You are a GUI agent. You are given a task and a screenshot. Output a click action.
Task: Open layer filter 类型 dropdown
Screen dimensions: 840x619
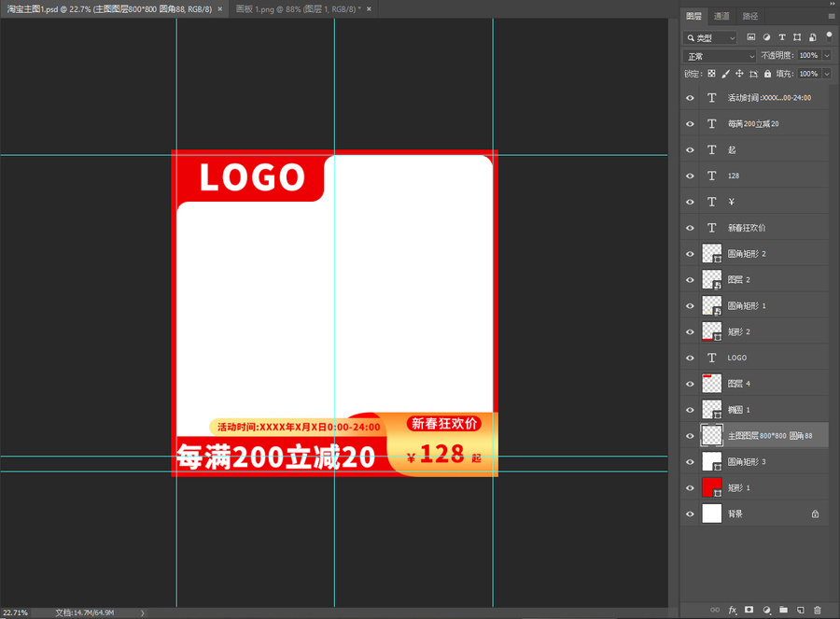pyautogui.click(x=710, y=37)
